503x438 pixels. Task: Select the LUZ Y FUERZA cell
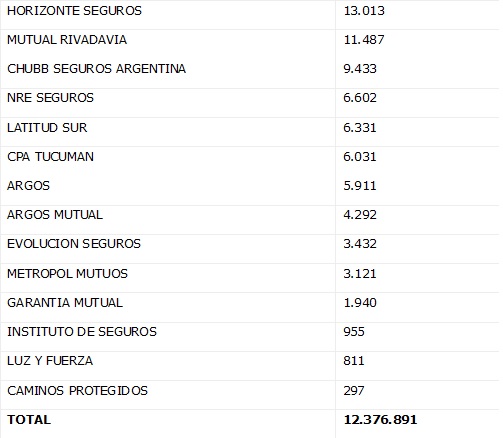(x=50, y=361)
